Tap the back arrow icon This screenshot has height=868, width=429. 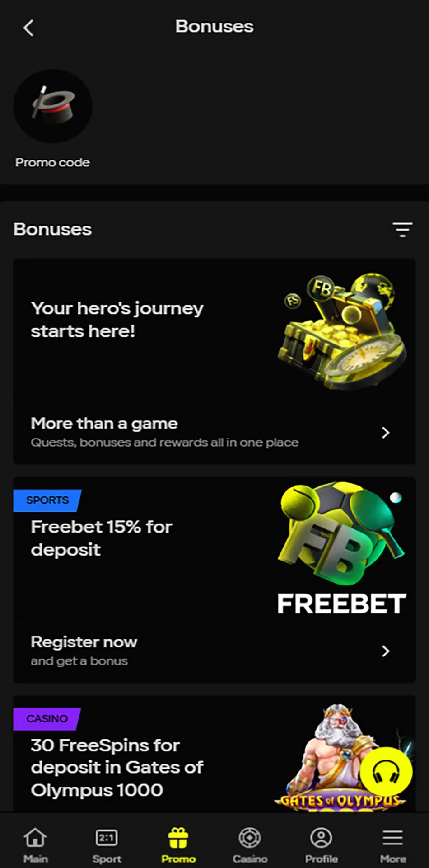pyautogui.click(x=28, y=28)
